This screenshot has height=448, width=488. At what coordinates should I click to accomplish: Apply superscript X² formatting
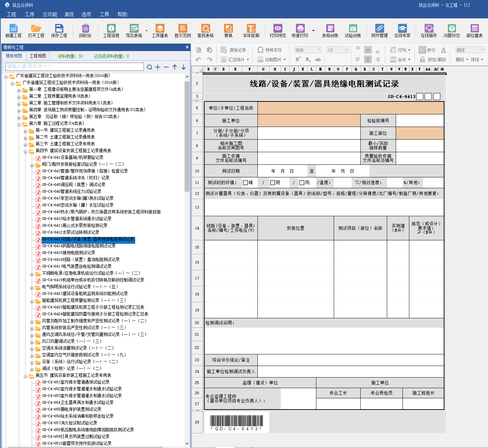click(298, 59)
